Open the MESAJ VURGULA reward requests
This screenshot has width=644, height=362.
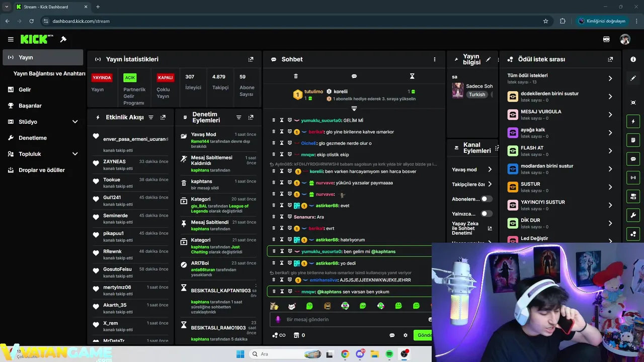pos(560,115)
